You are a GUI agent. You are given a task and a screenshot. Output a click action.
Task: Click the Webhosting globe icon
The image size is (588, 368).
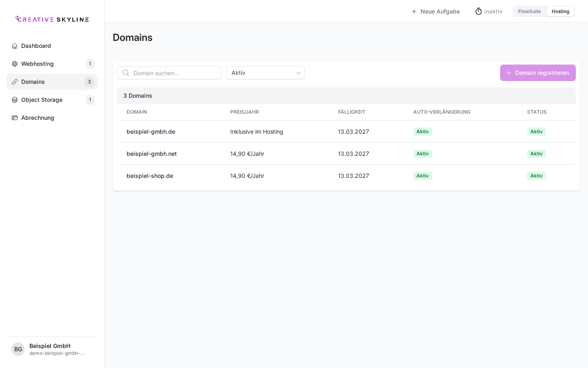pos(15,64)
